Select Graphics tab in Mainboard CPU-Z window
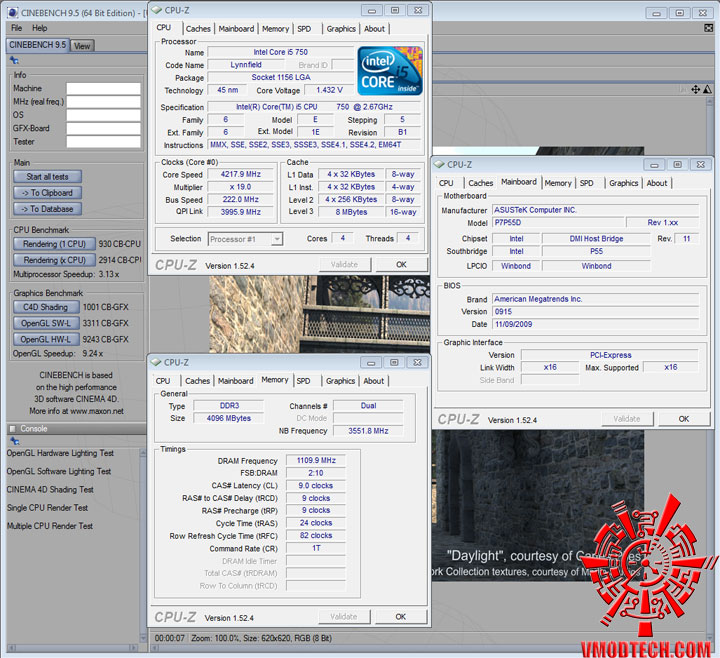The image size is (720, 658). click(624, 183)
